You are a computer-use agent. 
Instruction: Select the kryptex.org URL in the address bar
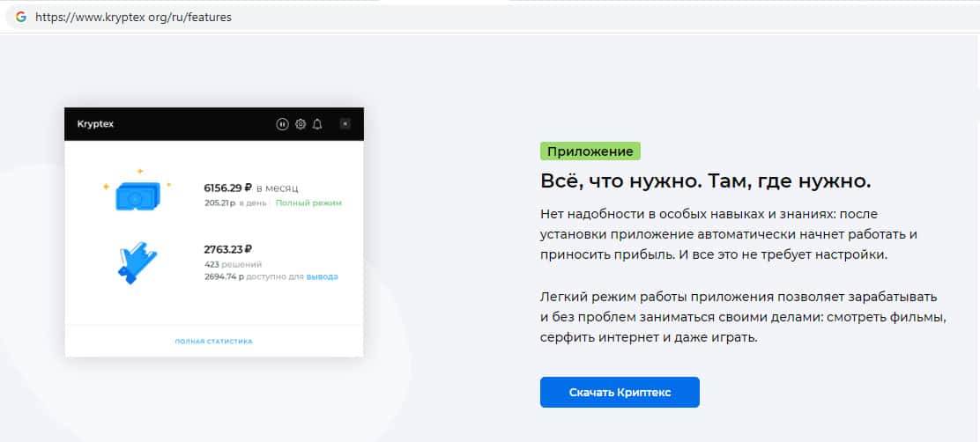click(x=133, y=18)
